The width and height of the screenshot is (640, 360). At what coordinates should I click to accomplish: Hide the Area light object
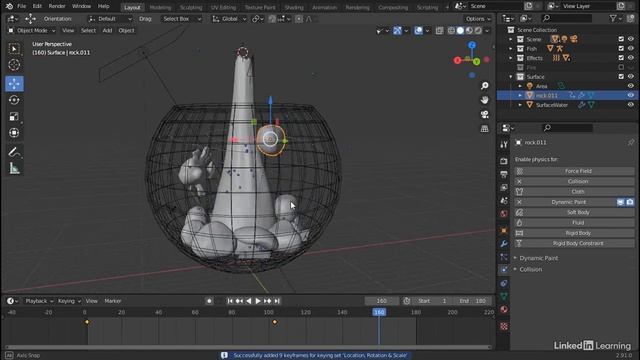coord(631,86)
